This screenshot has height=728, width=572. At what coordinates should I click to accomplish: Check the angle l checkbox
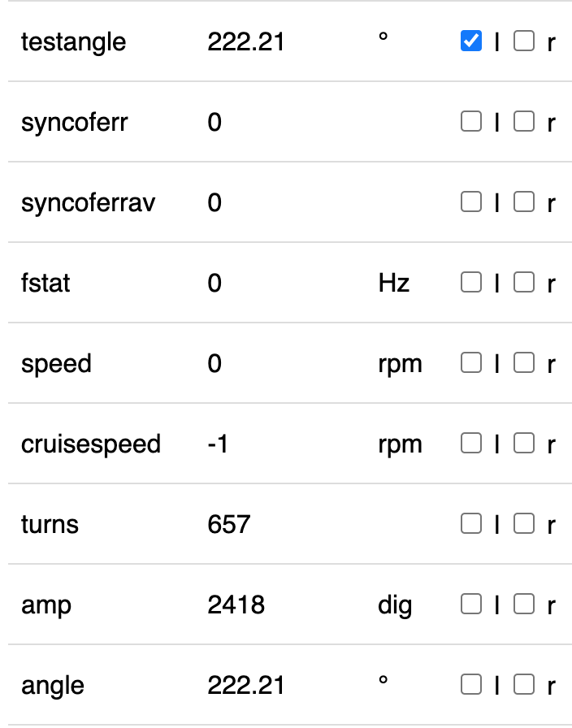[x=471, y=684]
